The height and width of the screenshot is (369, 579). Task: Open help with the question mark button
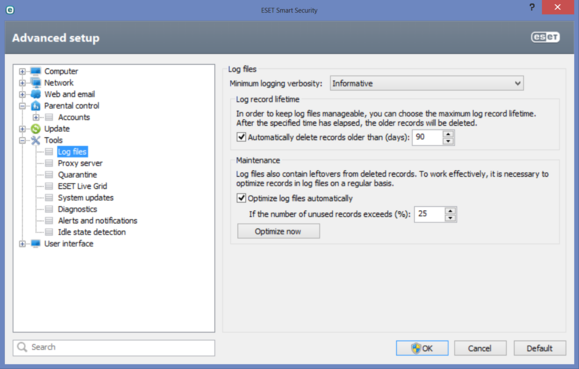532,7
